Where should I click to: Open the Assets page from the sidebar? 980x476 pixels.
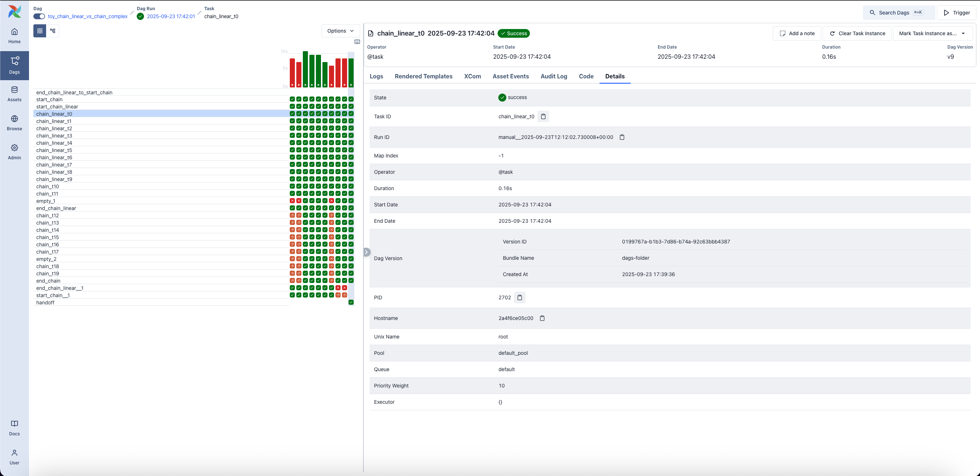point(15,93)
